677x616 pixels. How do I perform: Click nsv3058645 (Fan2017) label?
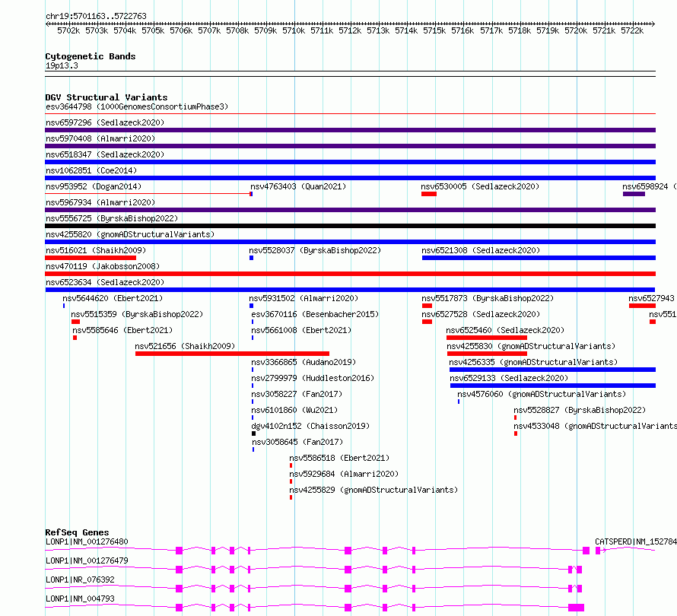[x=297, y=442]
